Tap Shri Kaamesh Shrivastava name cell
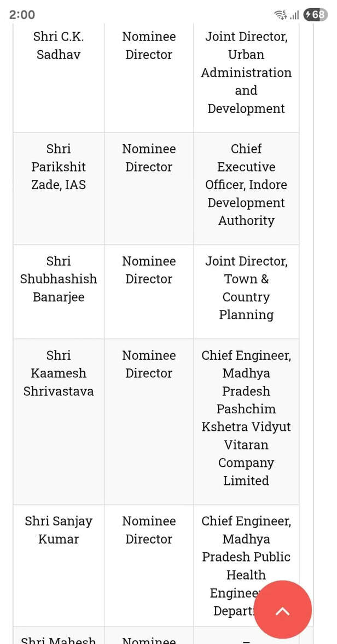The height and width of the screenshot is (644, 337). click(59, 422)
